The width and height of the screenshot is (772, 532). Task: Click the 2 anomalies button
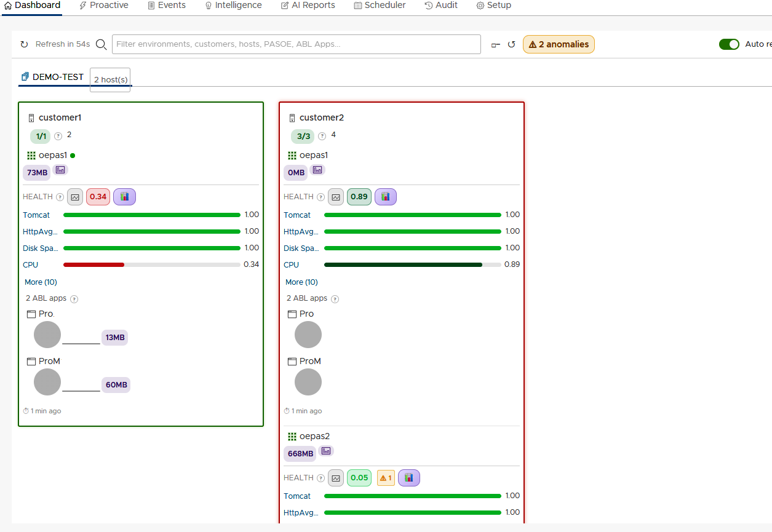pos(559,44)
